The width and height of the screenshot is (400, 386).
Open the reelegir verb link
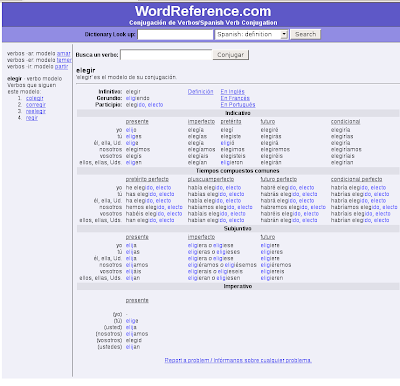pos(36,111)
